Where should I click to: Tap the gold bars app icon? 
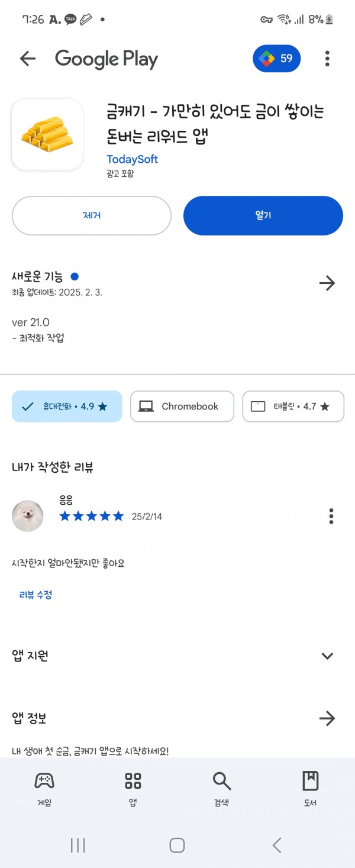[47, 134]
